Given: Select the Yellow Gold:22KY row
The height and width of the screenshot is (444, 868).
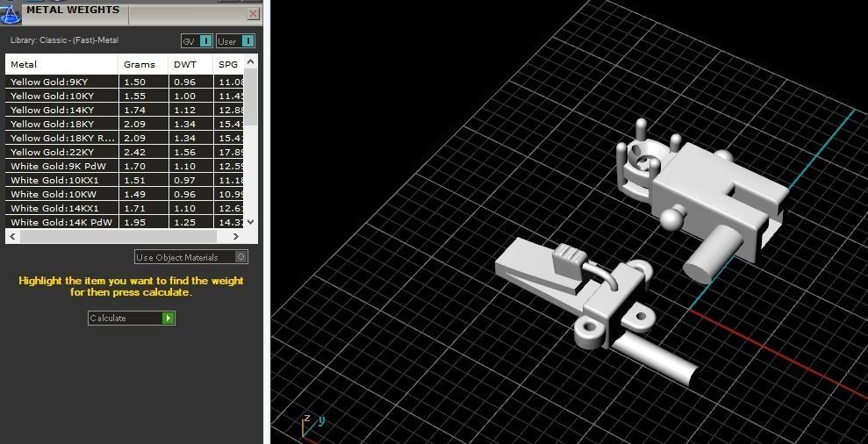Looking at the screenshot, I should point(125,153).
